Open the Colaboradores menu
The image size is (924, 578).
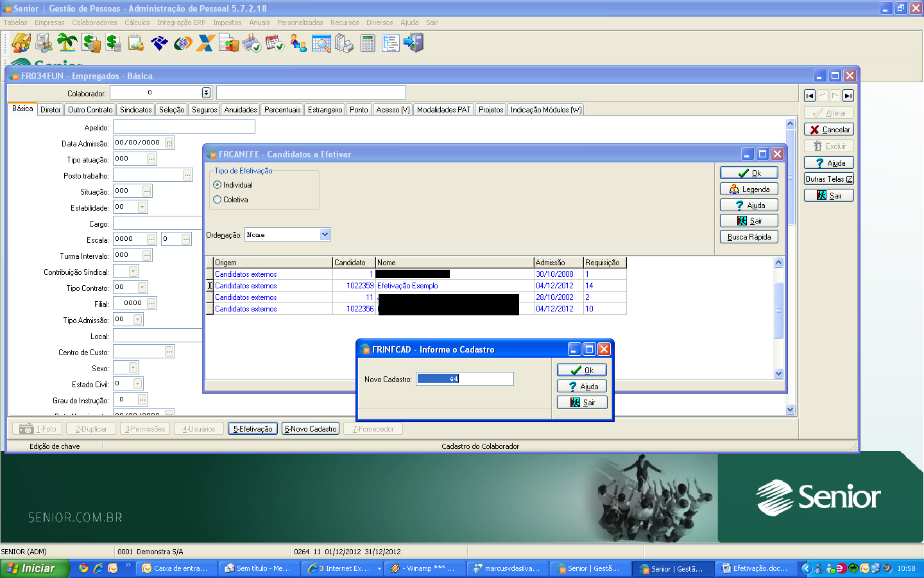click(94, 22)
